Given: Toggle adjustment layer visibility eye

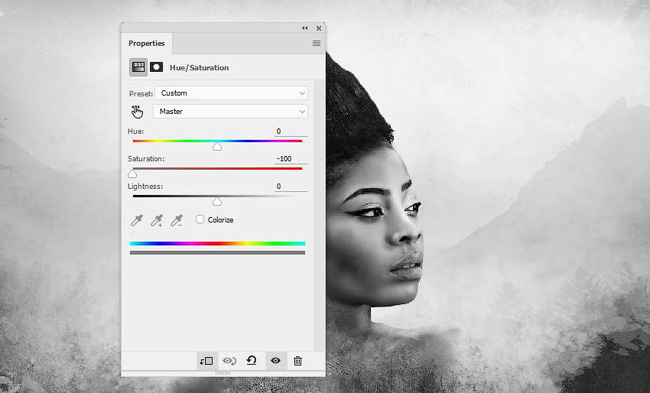Looking at the screenshot, I should click(275, 361).
